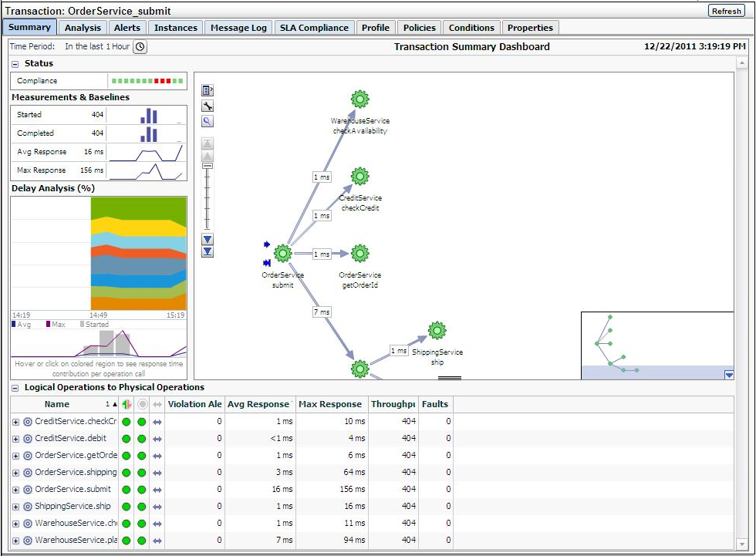The width and height of the screenshot is (756, 556).
Task: Collapse the Status section
Action: 15,63
